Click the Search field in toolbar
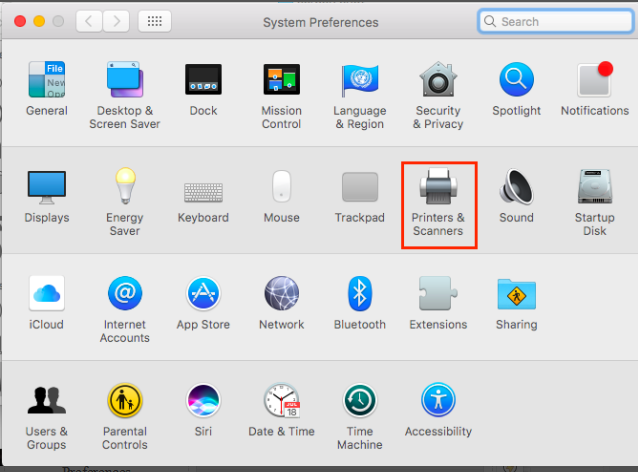638x472 pixels. [556, 22]
